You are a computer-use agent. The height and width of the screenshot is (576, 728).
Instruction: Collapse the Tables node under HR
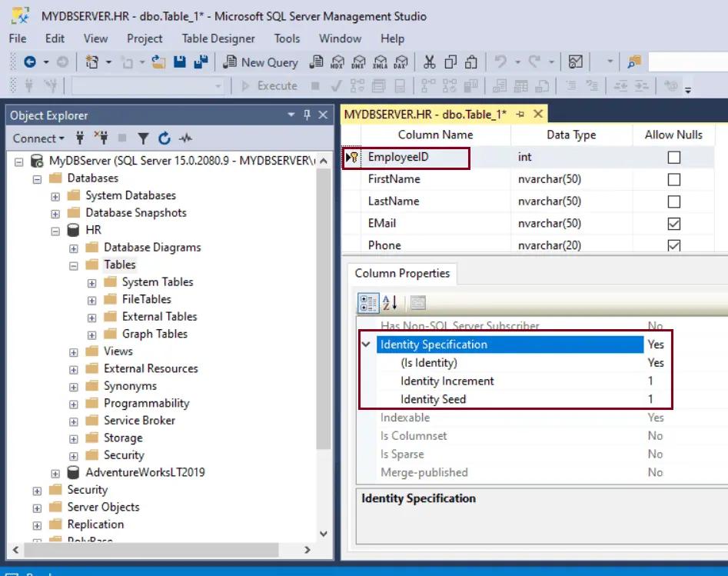coord(73,264)
